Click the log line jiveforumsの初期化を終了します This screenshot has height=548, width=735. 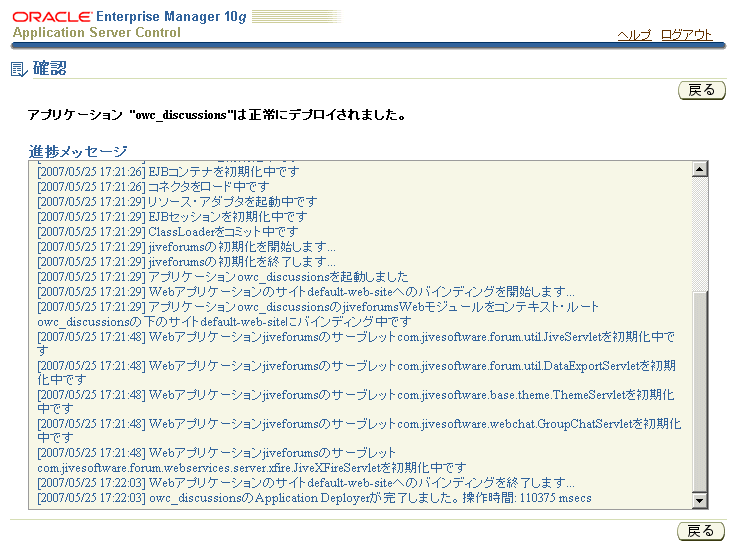pyautogui.click(x=187, y=262)
